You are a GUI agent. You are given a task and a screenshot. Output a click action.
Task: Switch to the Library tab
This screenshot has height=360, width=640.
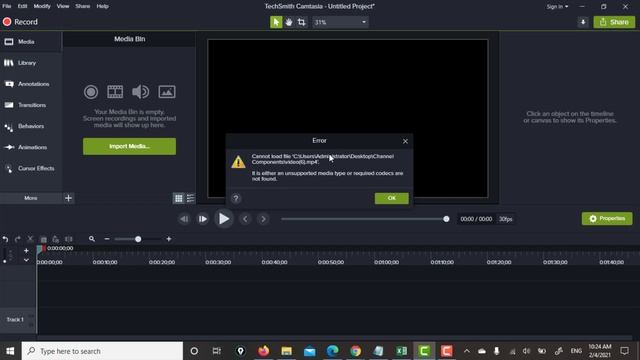click(31, 63)
